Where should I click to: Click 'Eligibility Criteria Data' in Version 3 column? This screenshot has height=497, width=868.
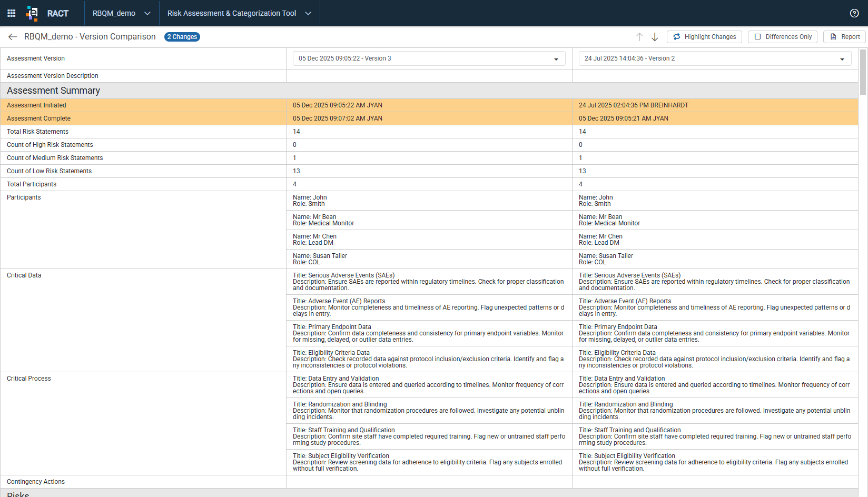coord(429,359)
